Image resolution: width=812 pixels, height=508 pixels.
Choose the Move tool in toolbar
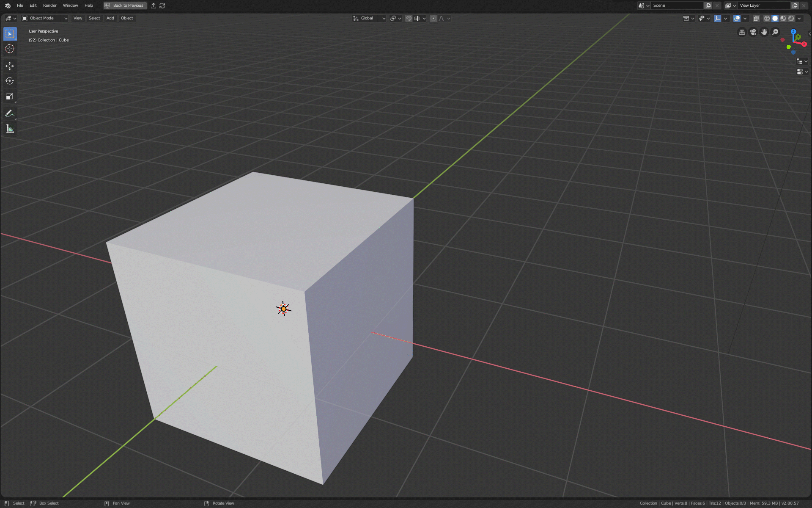point(10,66)
